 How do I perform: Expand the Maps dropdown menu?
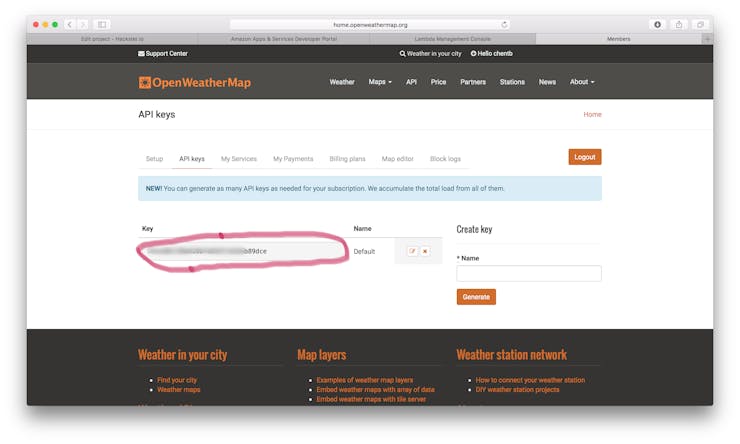click(380, 82)
